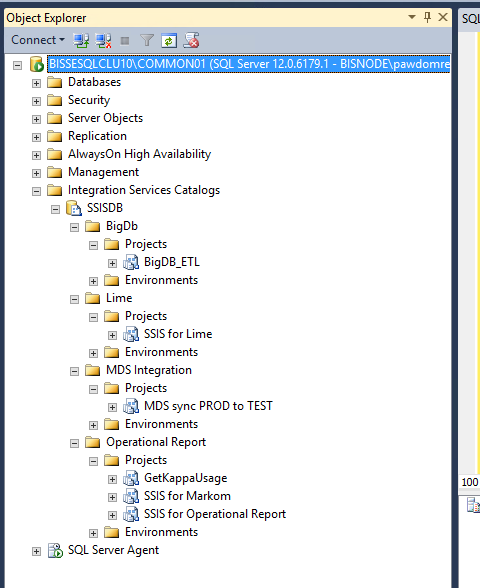Click the GetKappaUsage project icon
The width and height of the screenshot is (480, 588).
click(x=131, y=478)
